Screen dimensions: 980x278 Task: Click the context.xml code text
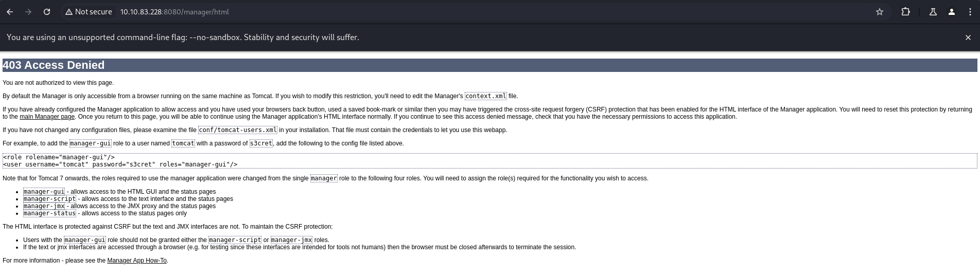tap(485, 96)
